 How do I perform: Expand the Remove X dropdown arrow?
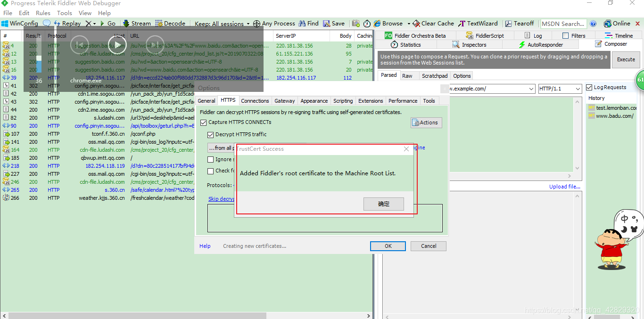tap(94, 24)
